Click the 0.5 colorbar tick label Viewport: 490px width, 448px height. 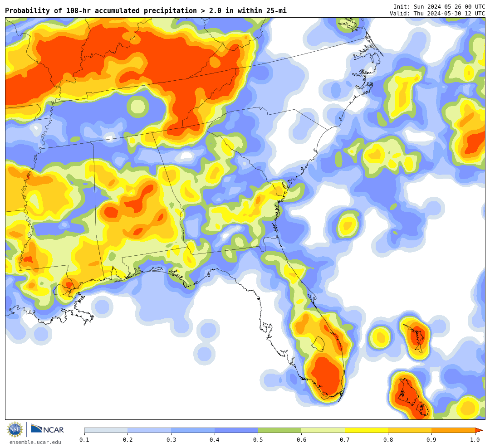(258, 440)
